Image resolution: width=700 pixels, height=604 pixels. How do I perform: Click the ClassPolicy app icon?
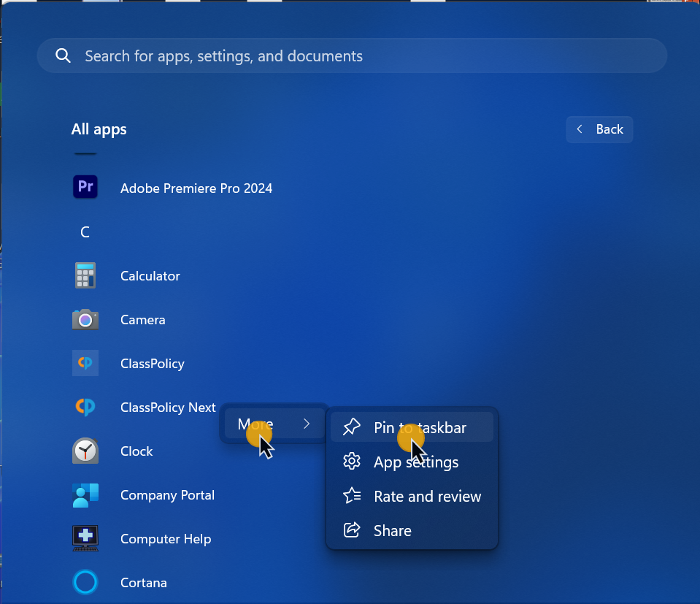(x=85, y=363)
